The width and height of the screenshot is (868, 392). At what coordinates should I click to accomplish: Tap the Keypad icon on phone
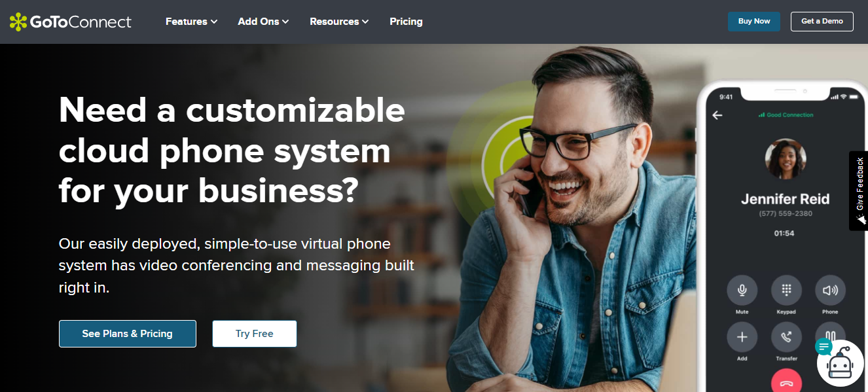[786, 290]
